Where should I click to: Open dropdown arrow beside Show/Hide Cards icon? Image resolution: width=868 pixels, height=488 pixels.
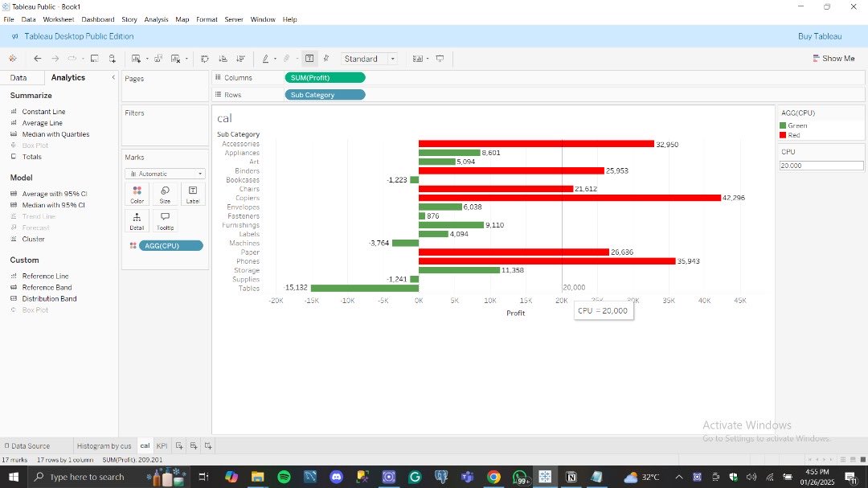pos(428,59)
